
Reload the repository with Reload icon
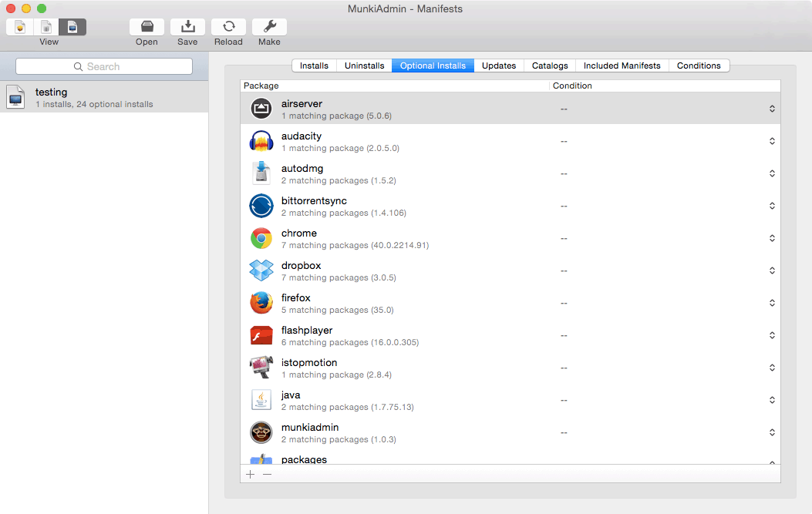(228, 27)
